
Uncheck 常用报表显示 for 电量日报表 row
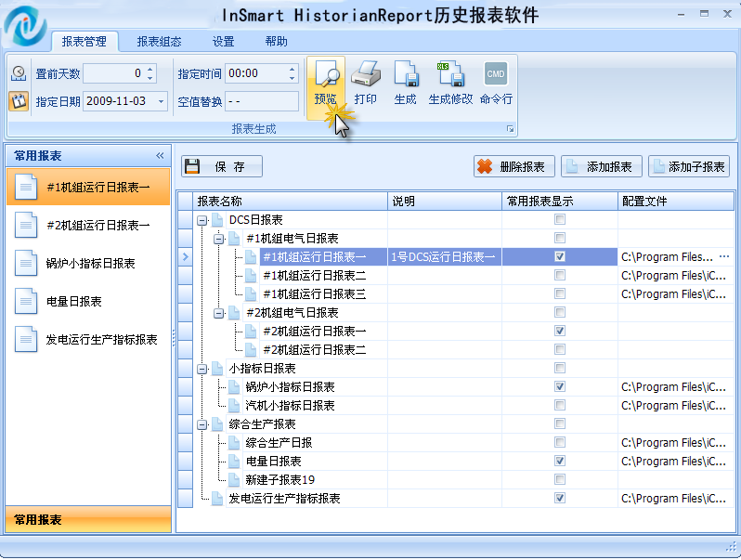[x=560, y=461]
